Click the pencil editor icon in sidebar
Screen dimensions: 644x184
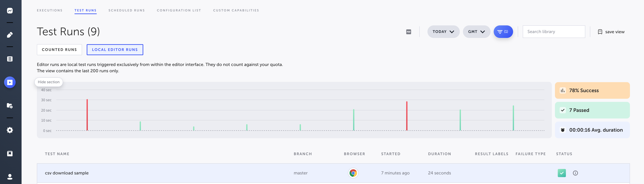coord(10,35)
